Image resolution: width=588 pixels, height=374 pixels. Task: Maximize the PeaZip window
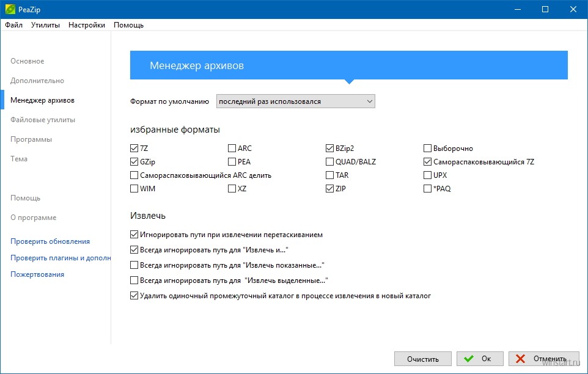pos(545,9)
